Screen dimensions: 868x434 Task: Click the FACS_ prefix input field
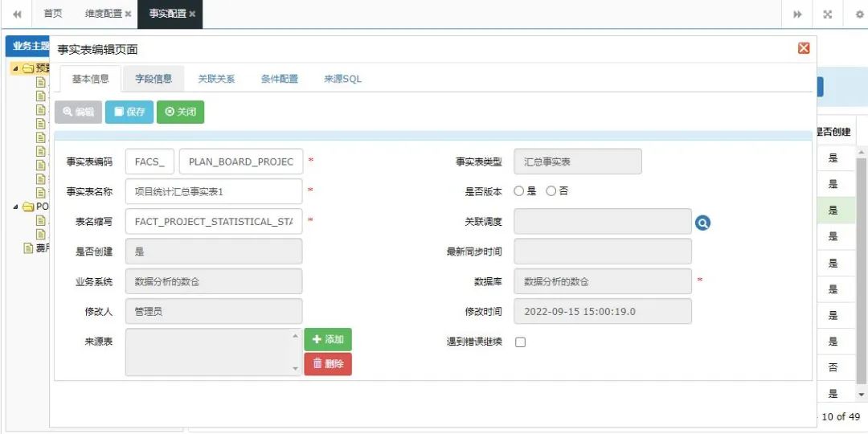pyautogui.click(x=150, y=162)
